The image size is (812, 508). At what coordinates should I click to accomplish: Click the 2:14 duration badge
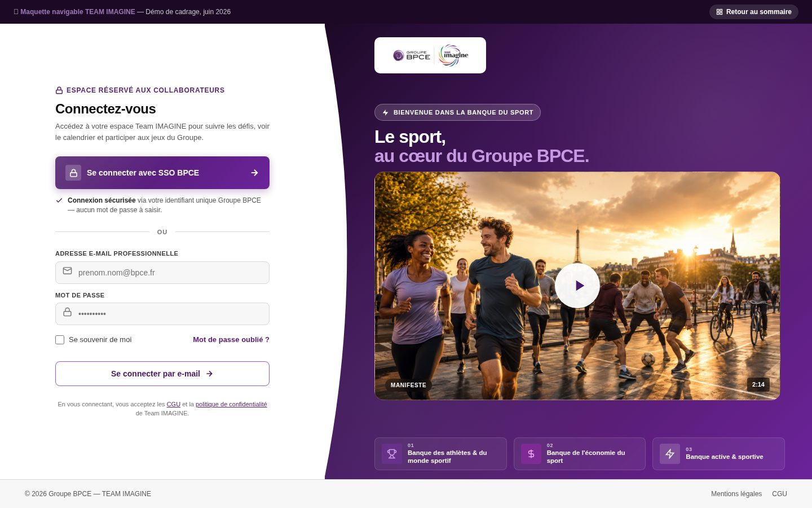coord(758,385)
